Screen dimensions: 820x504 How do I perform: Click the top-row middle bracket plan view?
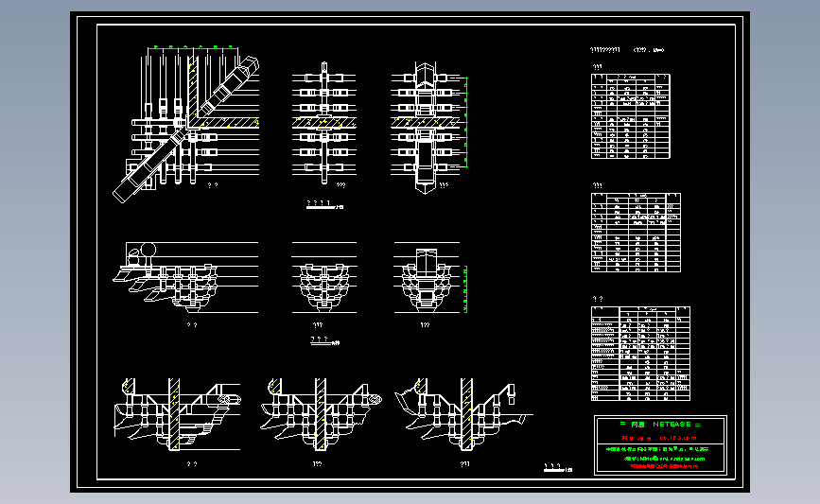(x=324, y=124)
